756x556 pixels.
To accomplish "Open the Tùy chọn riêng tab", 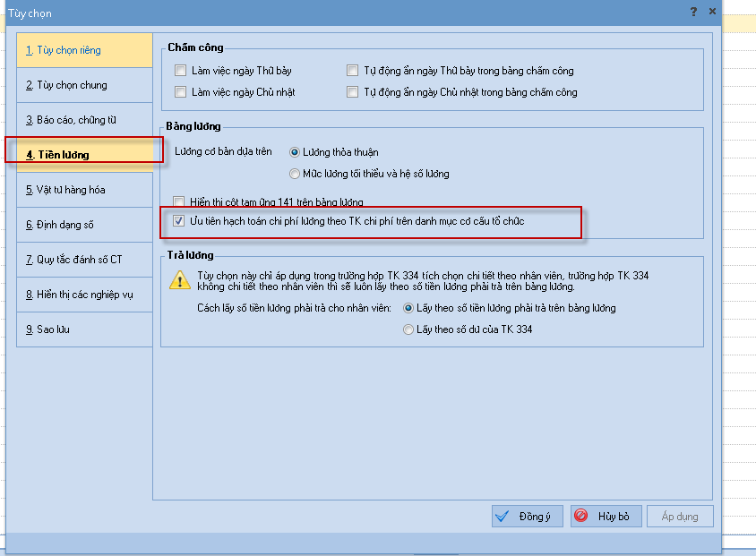I will click(83, 50).
